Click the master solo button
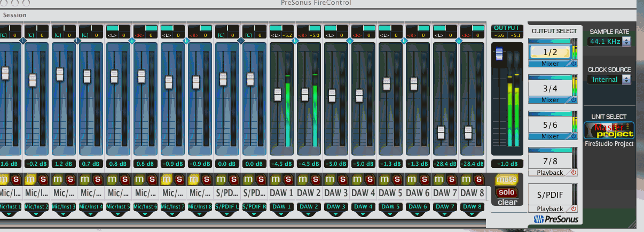Viewport: 644px width, 232px height. (506, 192)
